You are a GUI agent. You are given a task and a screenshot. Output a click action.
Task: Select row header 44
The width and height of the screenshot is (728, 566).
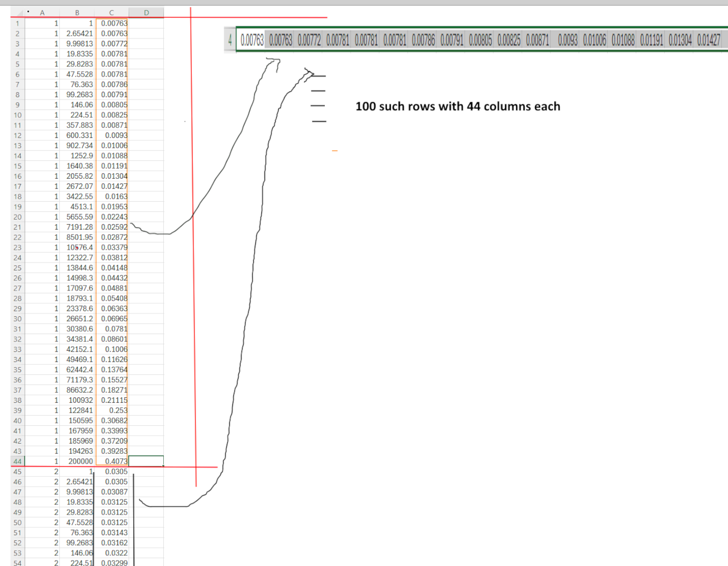[17, 461]
